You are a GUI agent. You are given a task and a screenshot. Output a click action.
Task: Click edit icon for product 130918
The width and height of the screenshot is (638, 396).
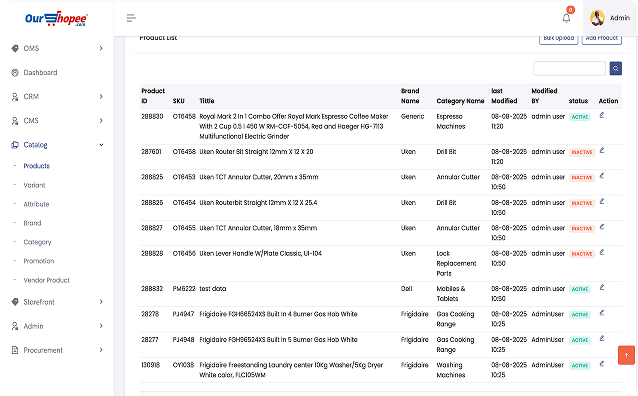coord(602,364)
